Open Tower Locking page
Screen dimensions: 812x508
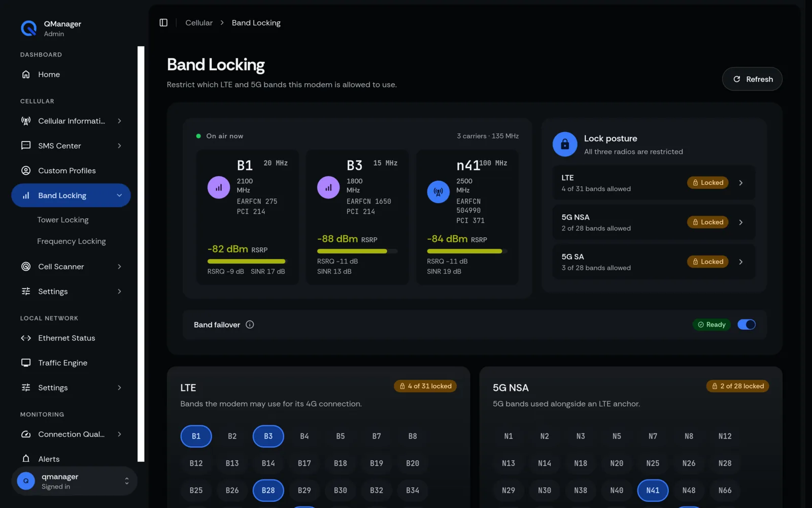click(x=63, y=220)
